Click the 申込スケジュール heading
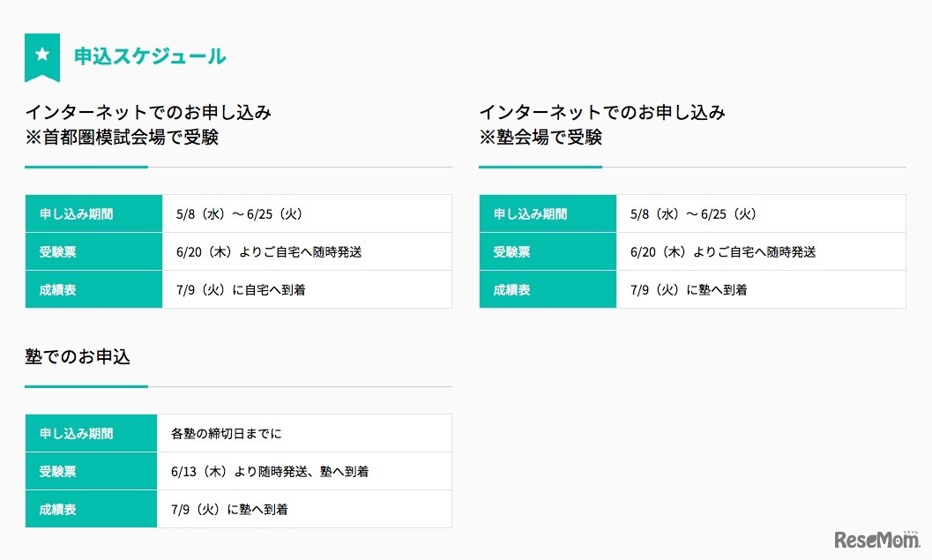Image resolution: width=932 pixels, height=560 pixels. click(150, 56)
